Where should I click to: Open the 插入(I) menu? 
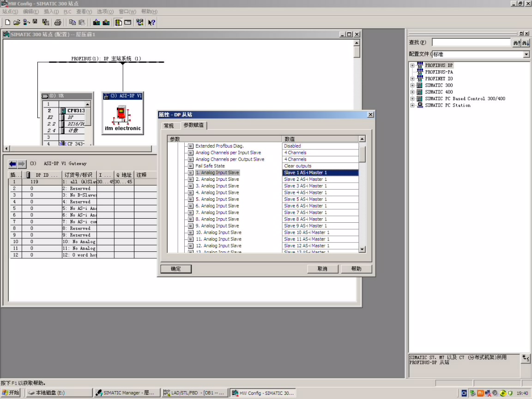tap(51, 12)
